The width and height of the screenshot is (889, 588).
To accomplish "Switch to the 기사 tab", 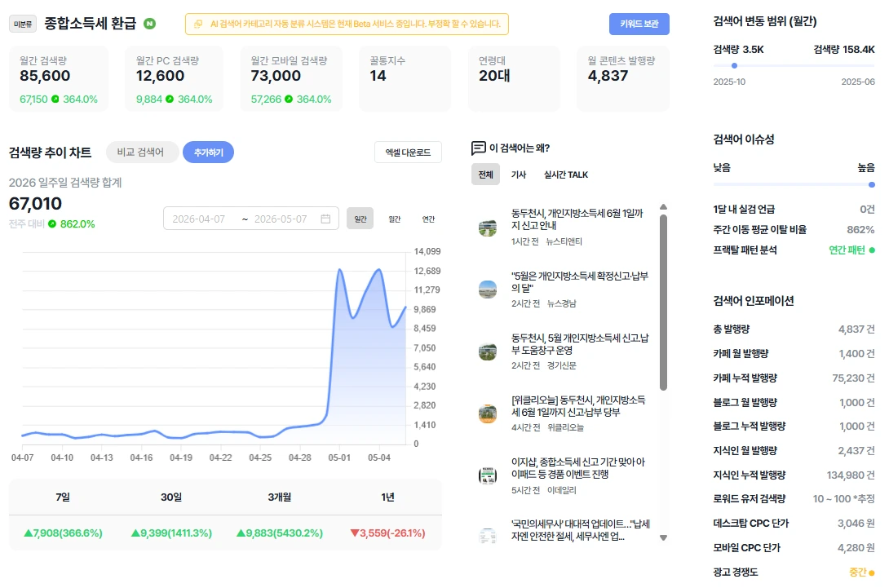I will pos(519,175).
